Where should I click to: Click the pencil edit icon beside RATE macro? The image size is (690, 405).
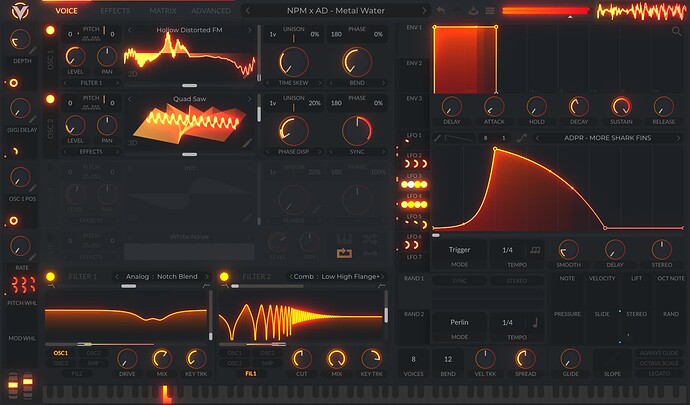33,257
